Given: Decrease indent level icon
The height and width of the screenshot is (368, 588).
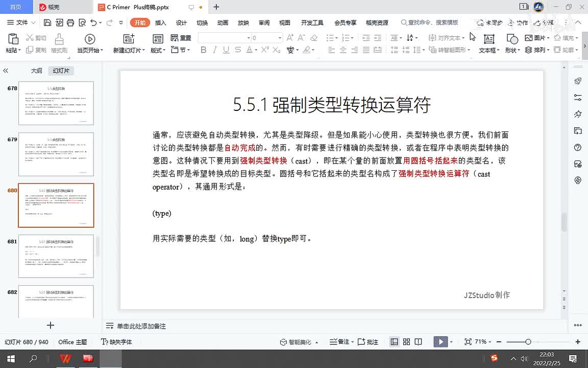Looking at the screenshot, I should 366,37.
